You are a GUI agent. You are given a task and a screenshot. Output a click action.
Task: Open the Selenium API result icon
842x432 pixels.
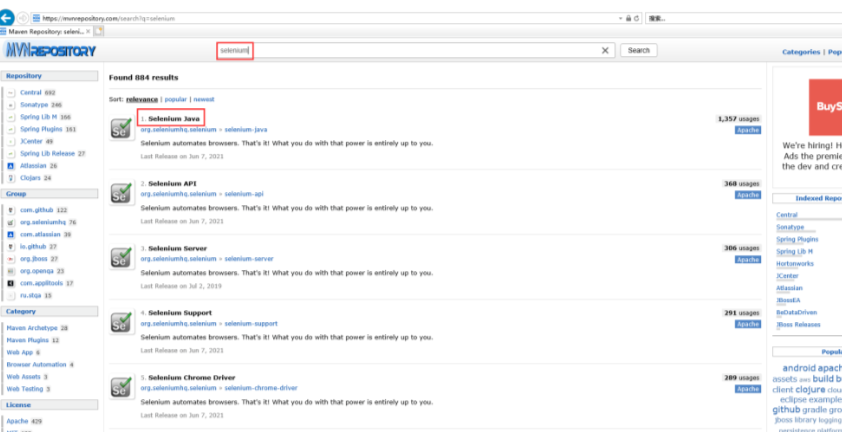point(121,192)
